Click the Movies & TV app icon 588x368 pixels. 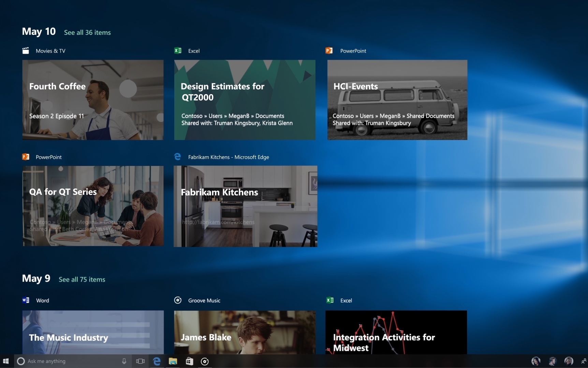[x=26, y=51]
